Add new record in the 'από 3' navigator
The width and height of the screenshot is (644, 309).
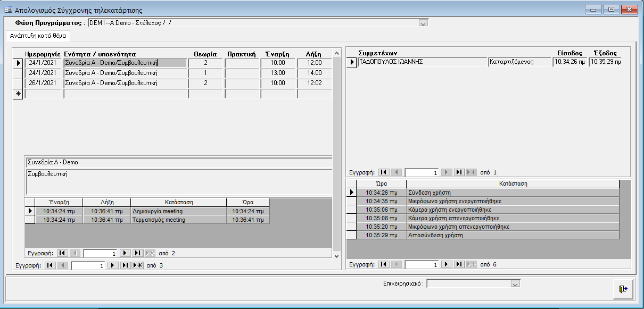pos(138,265)
